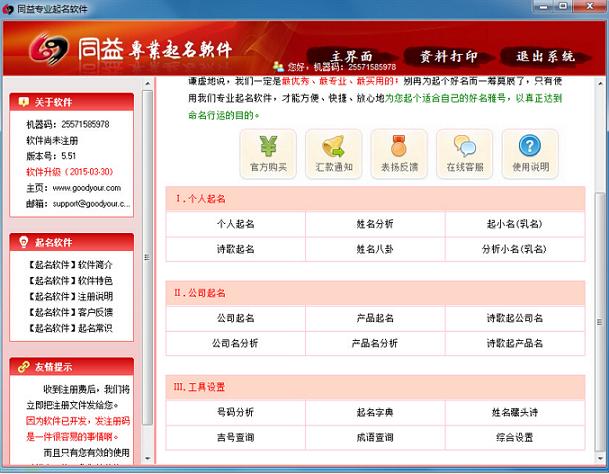Open 姓名藏头诗
This screenshot has height=474, width=609.
click(x=515, y=413)
